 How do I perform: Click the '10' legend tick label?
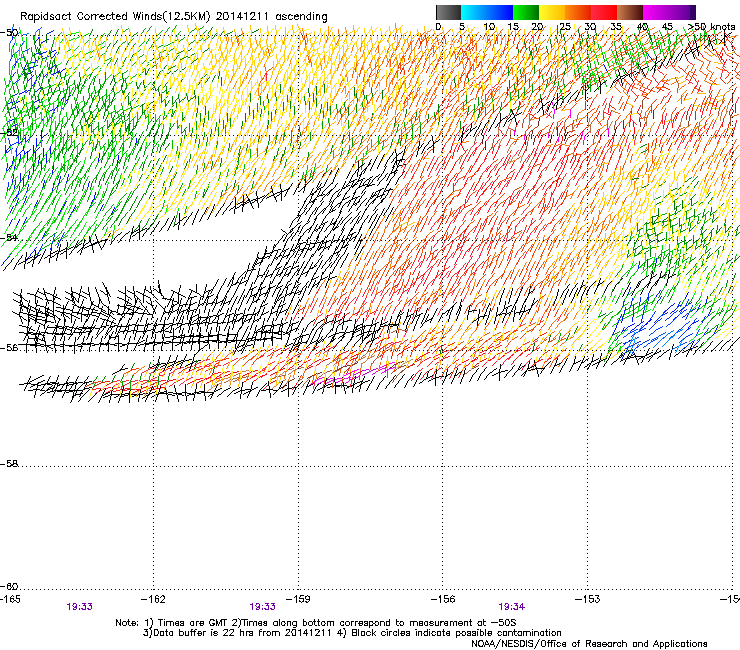click(x=489, y=27)
